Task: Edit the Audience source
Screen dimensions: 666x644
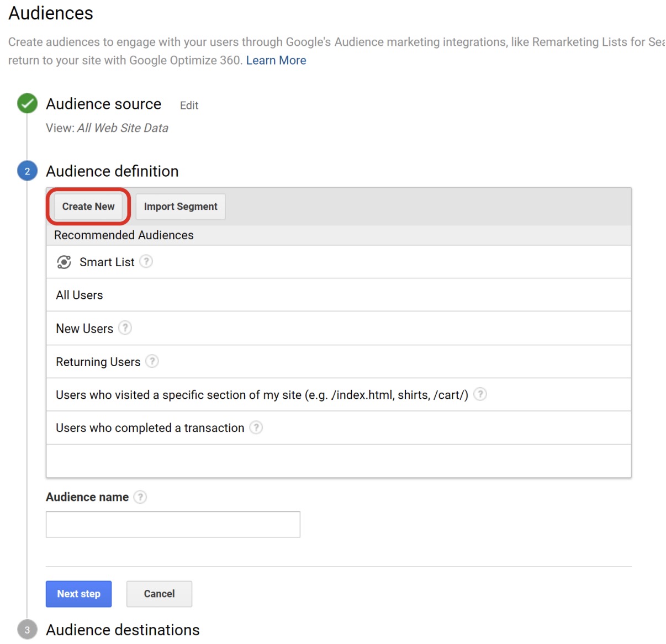Action: (x=189, y=105)
